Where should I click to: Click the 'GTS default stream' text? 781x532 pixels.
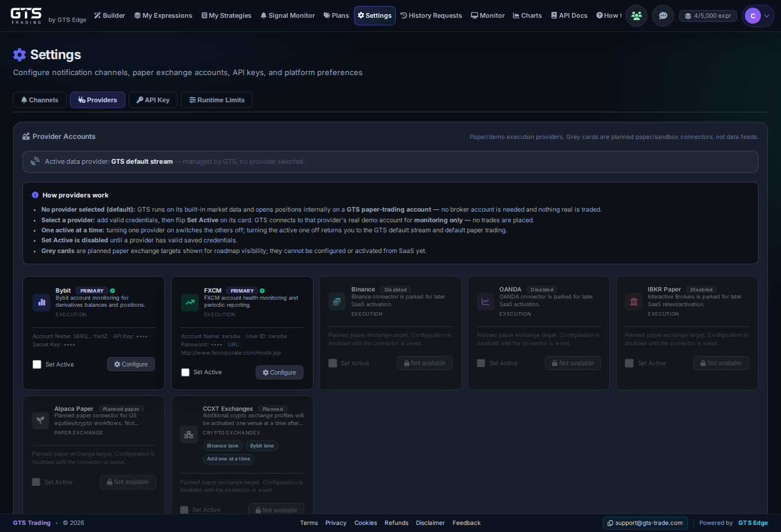pyautogui.click(x=142, y=161)
